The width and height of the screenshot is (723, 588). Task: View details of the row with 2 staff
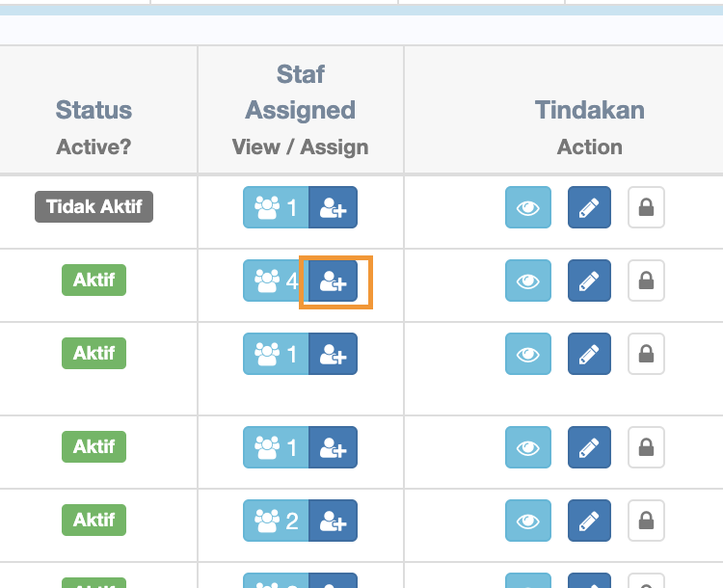coord(528,521)
